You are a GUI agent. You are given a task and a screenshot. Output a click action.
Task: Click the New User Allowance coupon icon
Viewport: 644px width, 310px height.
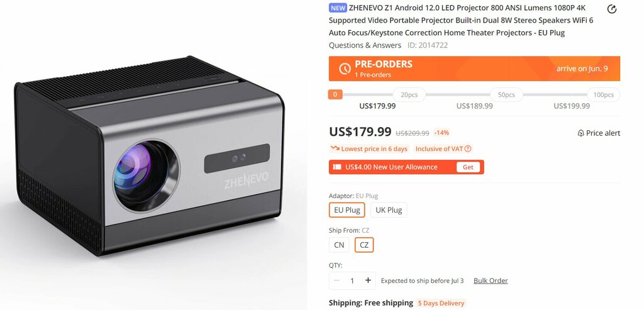tap(337, 167)
